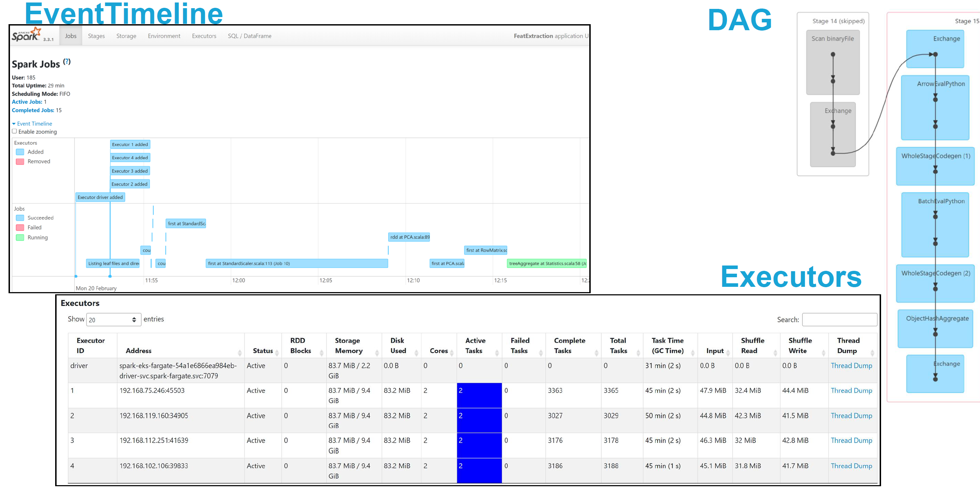Image resolution: width=980 pixels, height=488 pixels.
Task: Click Scan binaryFile node in DAG
Action: [832, 39]
